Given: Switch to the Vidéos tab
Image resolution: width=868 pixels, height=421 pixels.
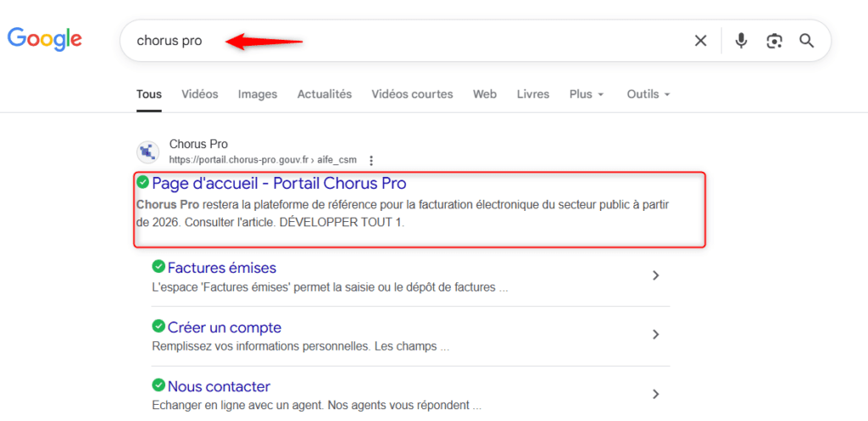Looking at the screenshot, I should 200,95.
